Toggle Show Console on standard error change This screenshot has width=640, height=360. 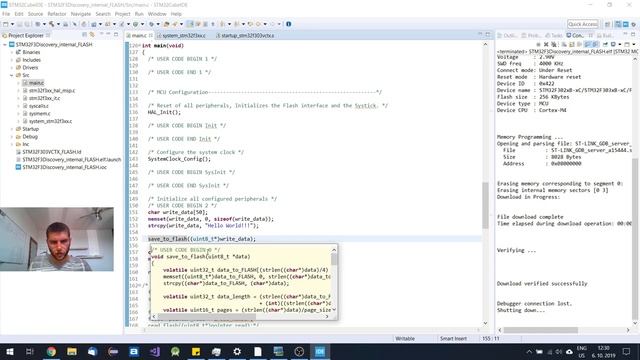pyautogui.click(x=596, y=44)
